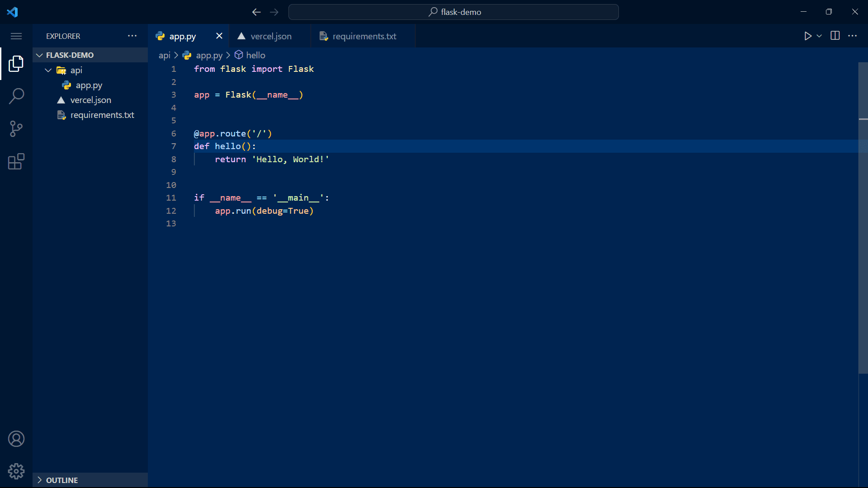Split the editor using the split icon
This screenshot has height=488, width=868.
pos(835,36)
